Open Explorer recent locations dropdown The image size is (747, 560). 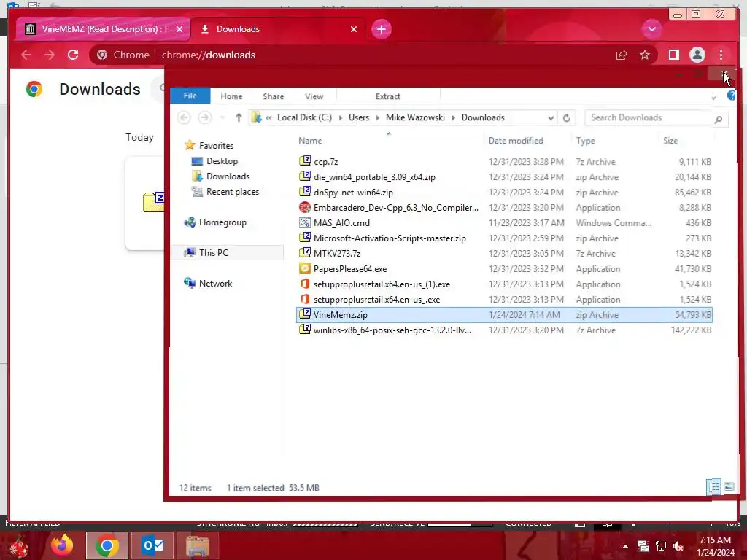222,117
